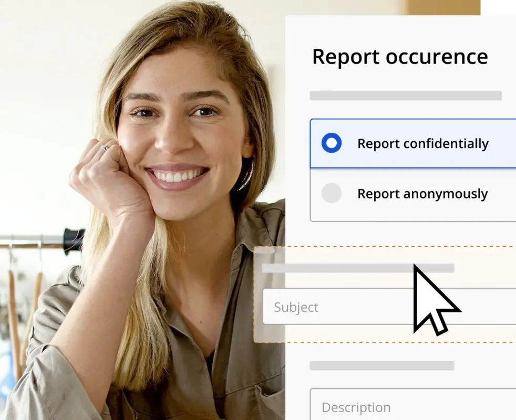Click the Report occurence heading
Viewport: 516px width, 420px height.
pyautogui.click(x=400, y=57)
